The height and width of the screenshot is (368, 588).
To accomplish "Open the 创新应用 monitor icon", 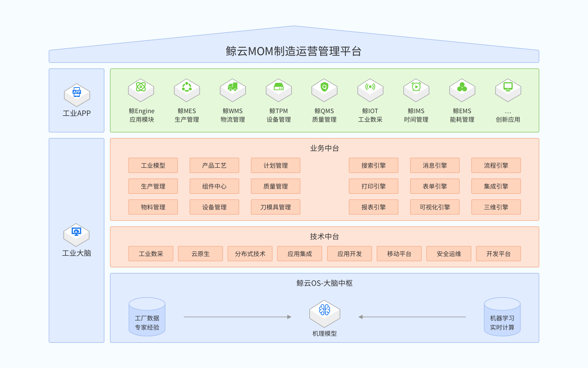I will (508, 90).
